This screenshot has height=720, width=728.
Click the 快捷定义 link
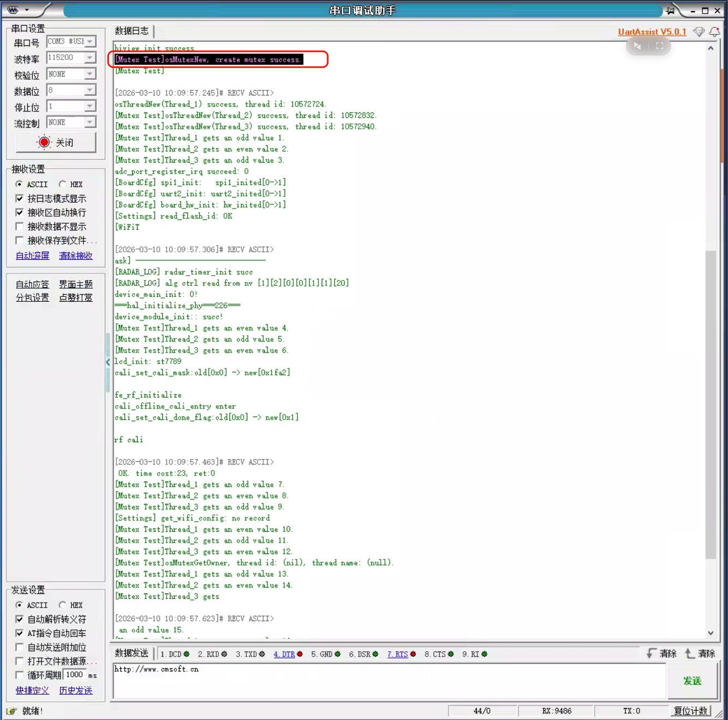point(32,691)
